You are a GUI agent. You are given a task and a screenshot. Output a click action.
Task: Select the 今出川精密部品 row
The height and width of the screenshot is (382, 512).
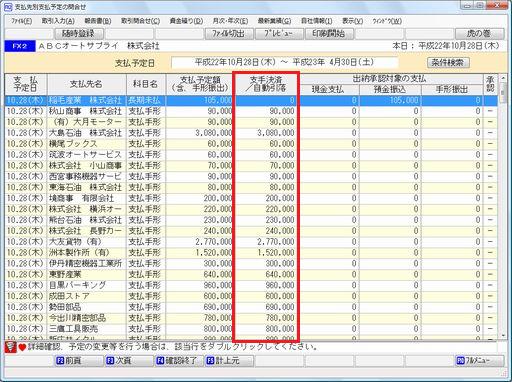tap(251, 318)
